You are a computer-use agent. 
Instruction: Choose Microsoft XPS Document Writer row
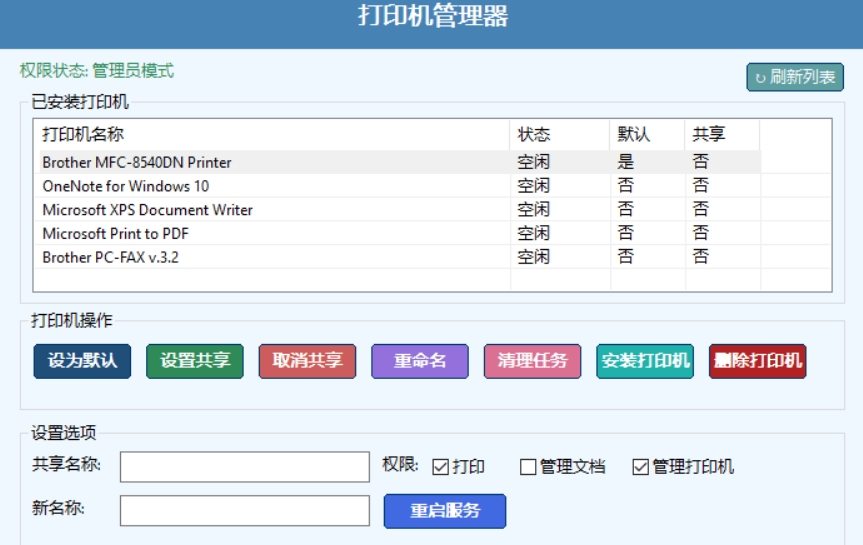pyautogui.click(x=147, y=210)
